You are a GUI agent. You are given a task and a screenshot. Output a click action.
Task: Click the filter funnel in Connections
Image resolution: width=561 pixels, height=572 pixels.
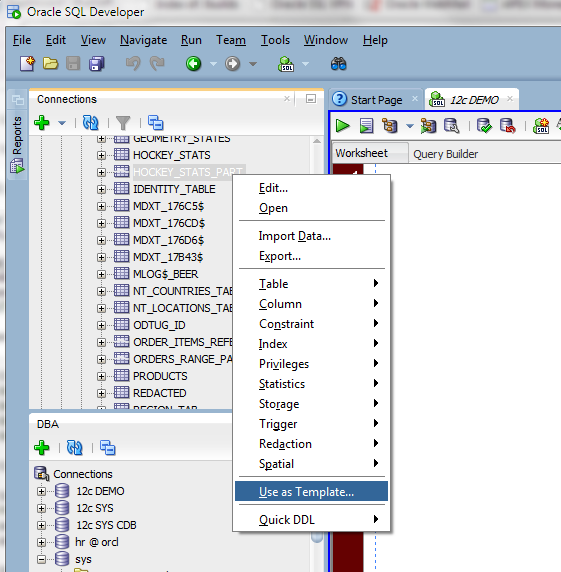coord(123,123)
